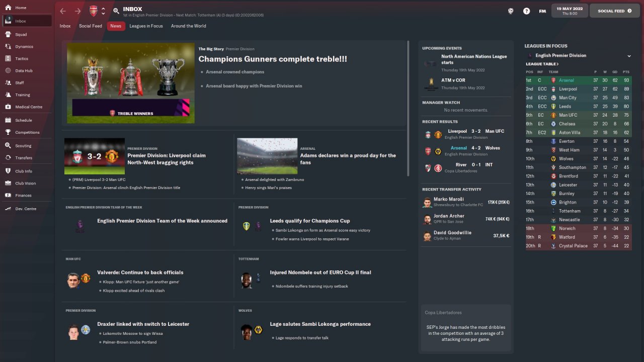Open the Leagues in Focus tab

[x=146, y=26]
